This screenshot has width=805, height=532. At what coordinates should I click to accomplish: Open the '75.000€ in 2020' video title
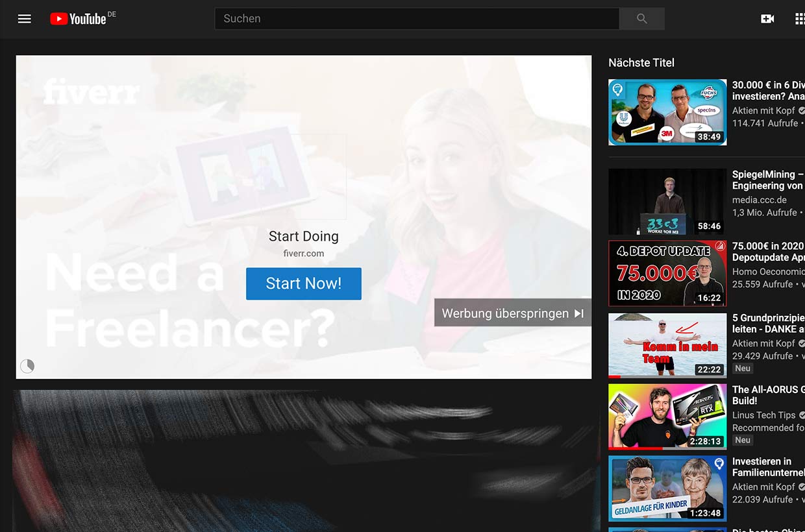(769, 252)
